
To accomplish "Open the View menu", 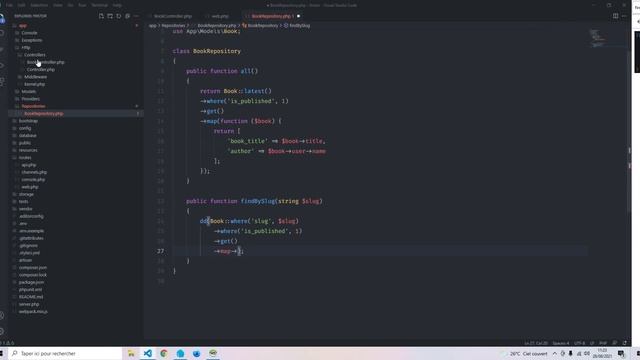I will (58, 5).
